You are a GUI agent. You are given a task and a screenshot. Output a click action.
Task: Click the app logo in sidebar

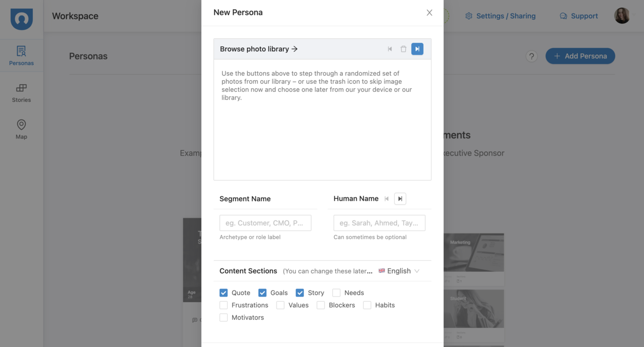22,19
